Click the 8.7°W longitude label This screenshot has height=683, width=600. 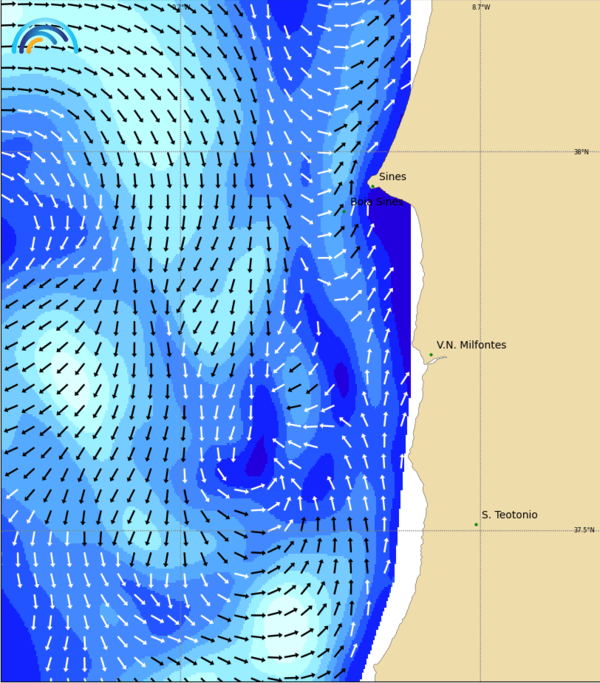pos(481,7)
